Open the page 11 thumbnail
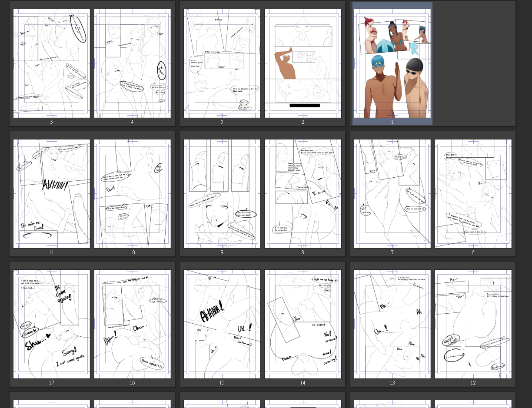532x408 pixels. pyautogui.click(x=52, y=194)
